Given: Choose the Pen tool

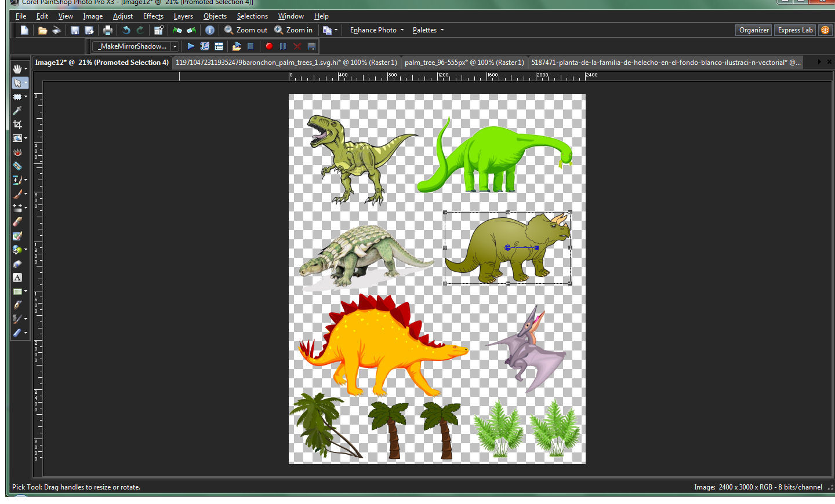Looking at the screenshot, I should (x=17, y=305).
